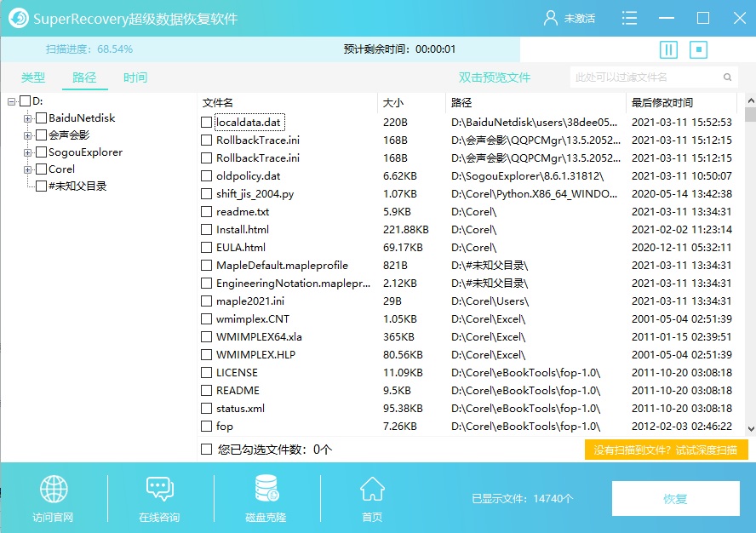Select the file MapleDefault.mapleprofile

[282, 266]
